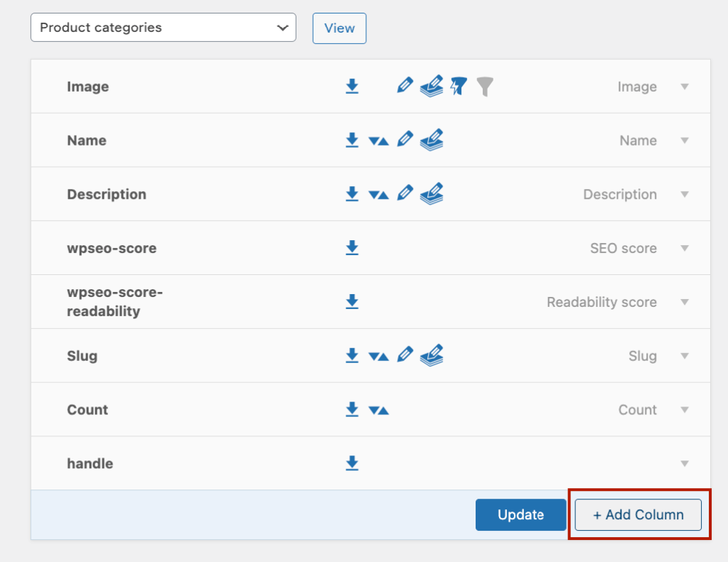Viewport: 728px width, 562px height.
Task: Select the bold Slug column label
Action: click(x=82, y=356)
